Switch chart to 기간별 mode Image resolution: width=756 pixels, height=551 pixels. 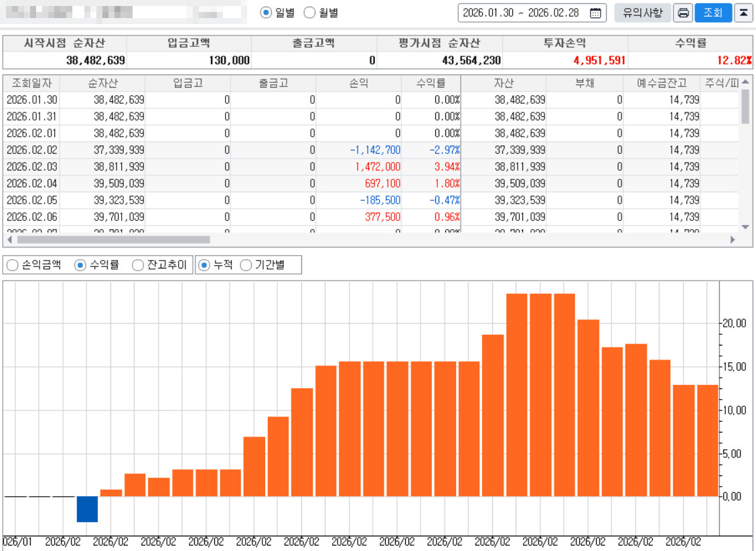[246, 265]
